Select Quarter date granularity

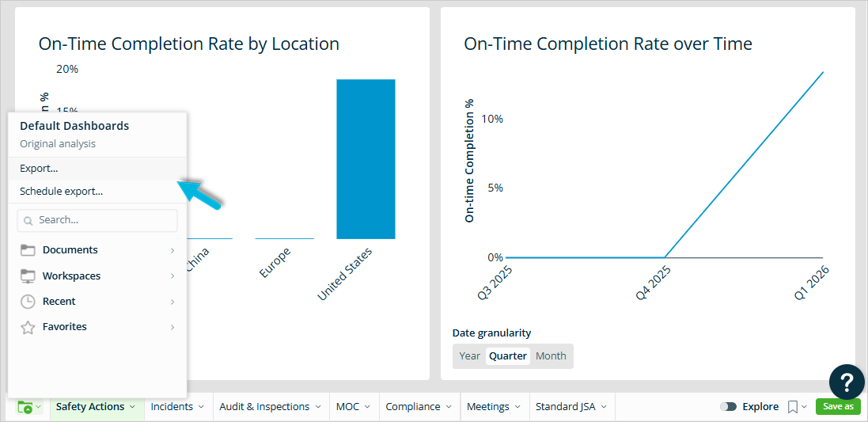tap(508, 356)
